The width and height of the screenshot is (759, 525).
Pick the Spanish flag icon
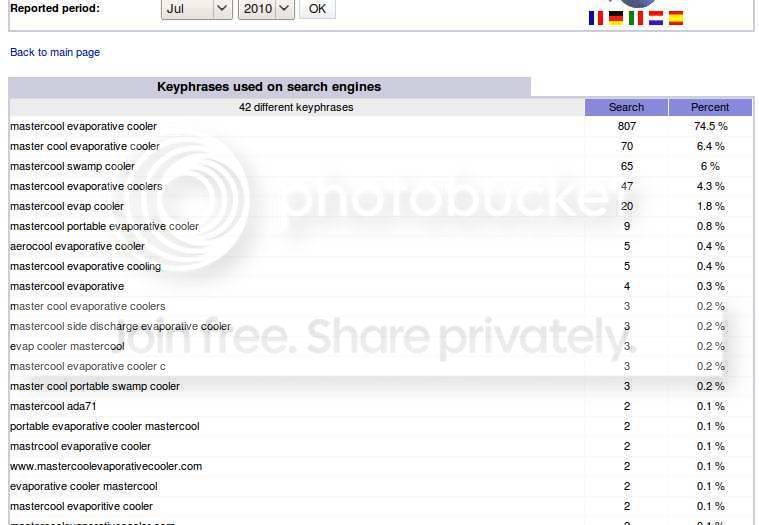coord(676,18)
